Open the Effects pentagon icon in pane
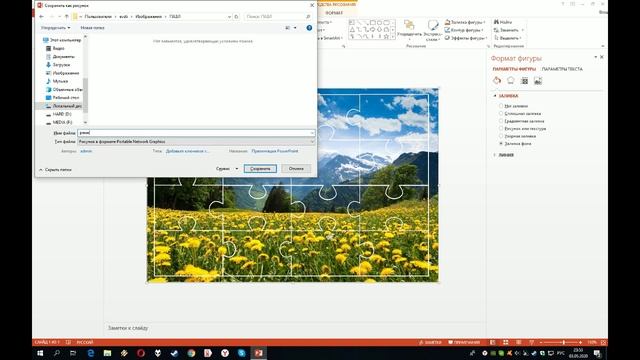Image resolution: width=640 pixels, height=360 pixels. 511,80
